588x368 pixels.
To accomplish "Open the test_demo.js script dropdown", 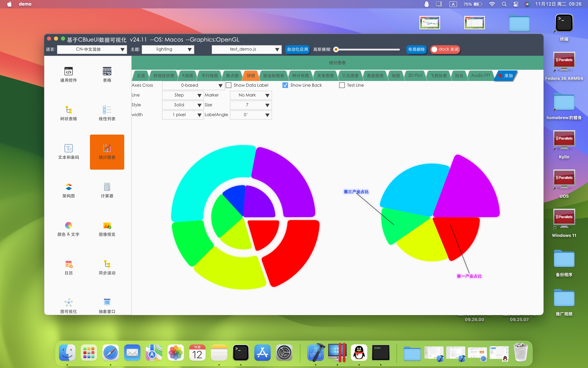I will (x=247, y=49).
